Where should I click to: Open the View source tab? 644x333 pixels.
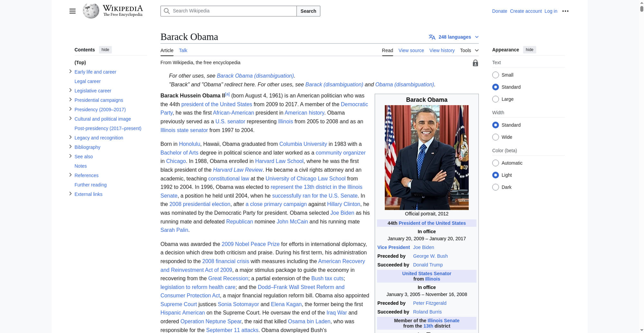pyautogui.click(x=411, y=51)
